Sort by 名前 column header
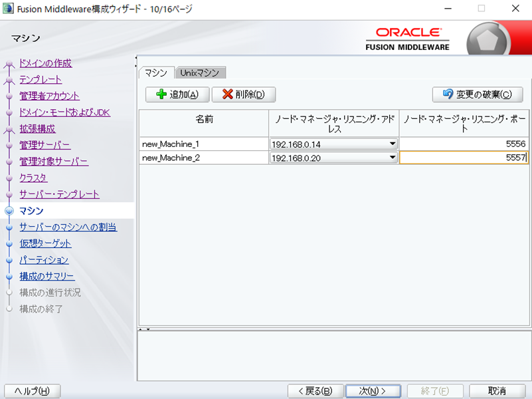532x399 pixels. (203, 119)
